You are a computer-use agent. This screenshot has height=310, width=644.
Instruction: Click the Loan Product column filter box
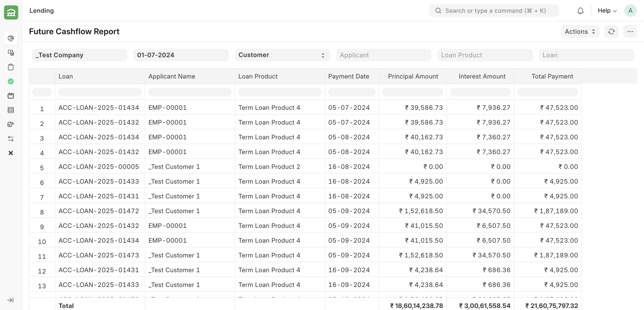[x=280, y=92]
